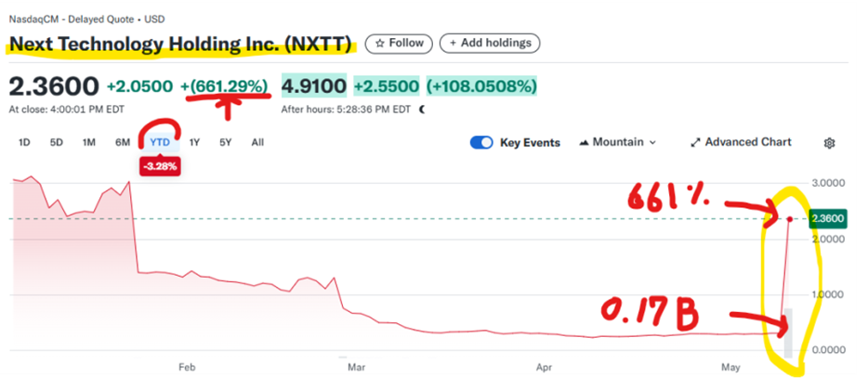This screenshot has width=868, height=390.
Task: Click the after-hours price 4.9100
Action: [x=314, y=86]
